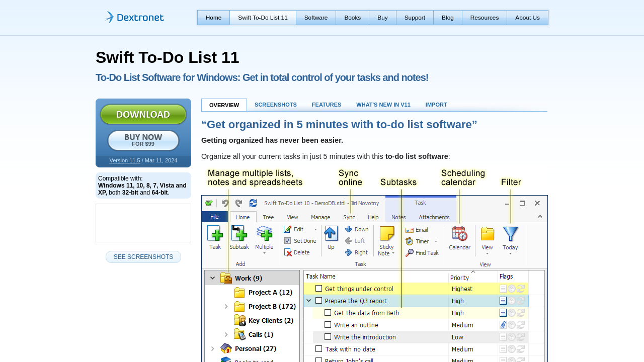Screen dimensions: 644x362
Task: Click the Find Task magnifier icon
Action: click(410, 253)
